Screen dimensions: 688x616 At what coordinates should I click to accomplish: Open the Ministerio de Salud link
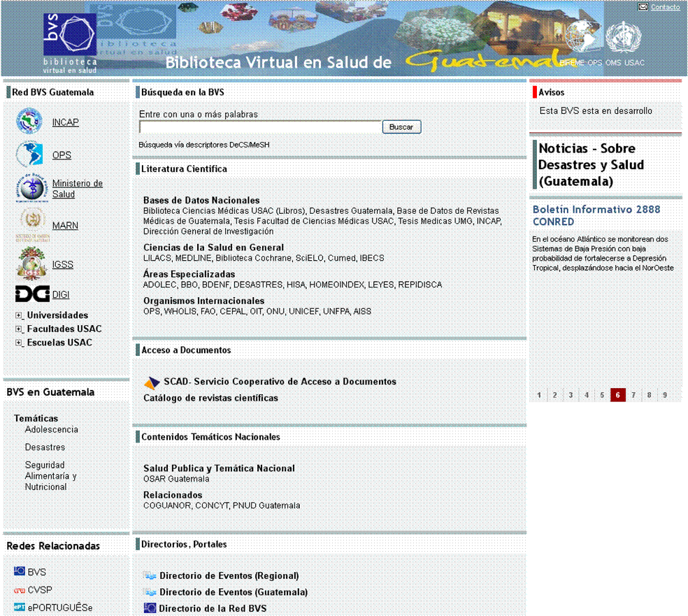77,189
